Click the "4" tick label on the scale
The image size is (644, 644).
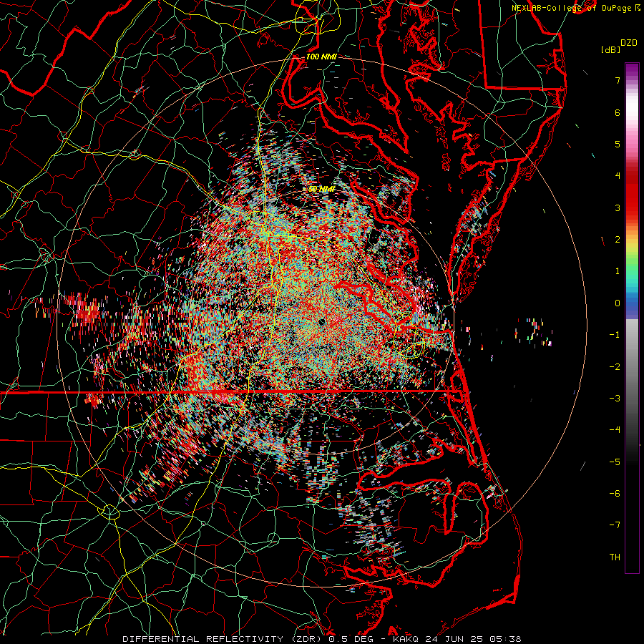coord(618,176)
